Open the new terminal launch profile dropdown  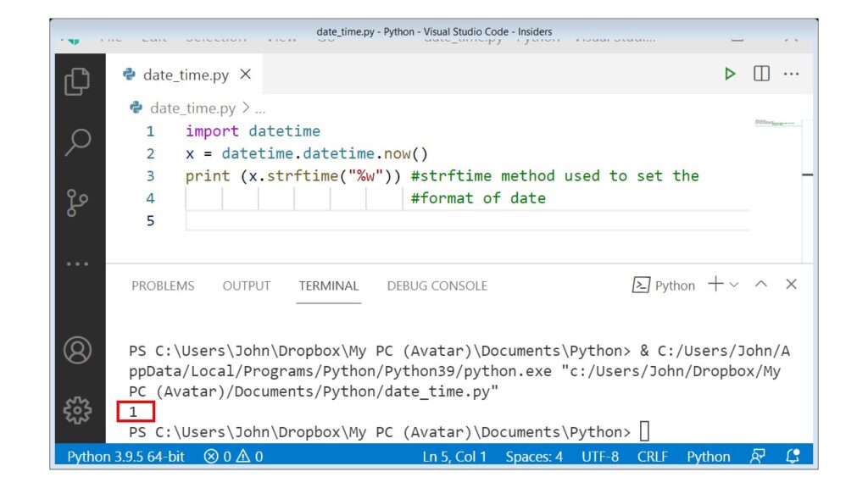pos(734,285)
